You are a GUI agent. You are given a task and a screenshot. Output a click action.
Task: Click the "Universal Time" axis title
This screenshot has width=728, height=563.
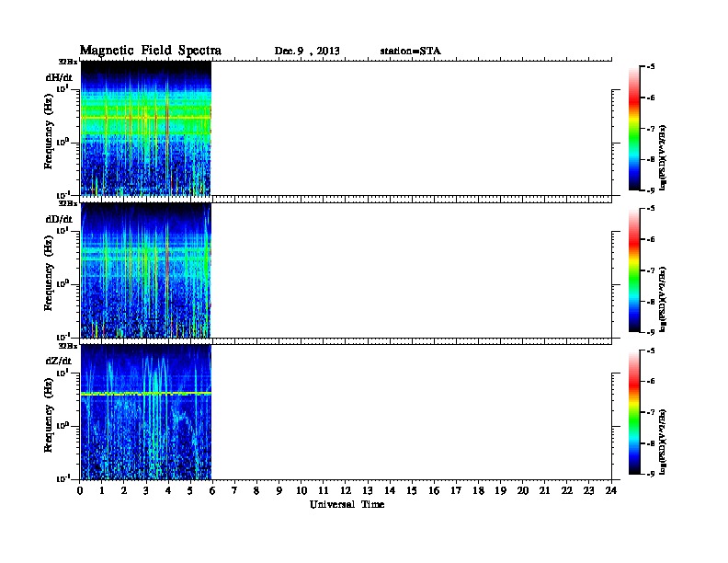(x=347, y=504)
